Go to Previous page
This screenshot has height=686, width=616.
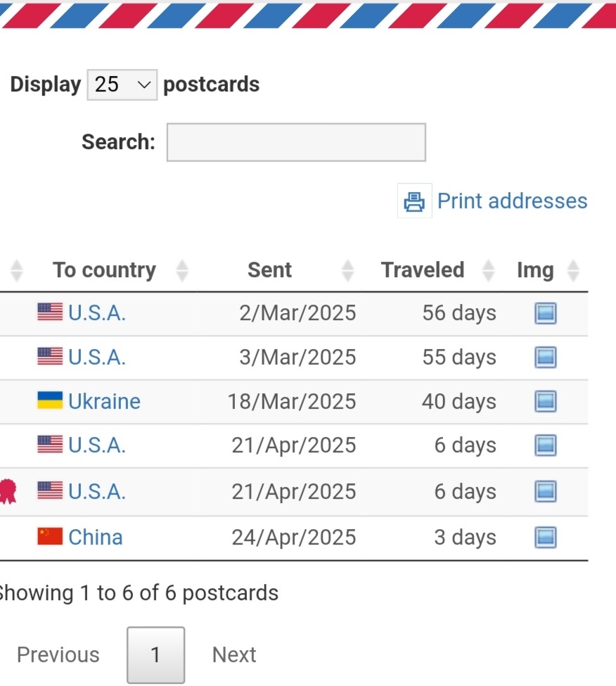pos(58,655)
